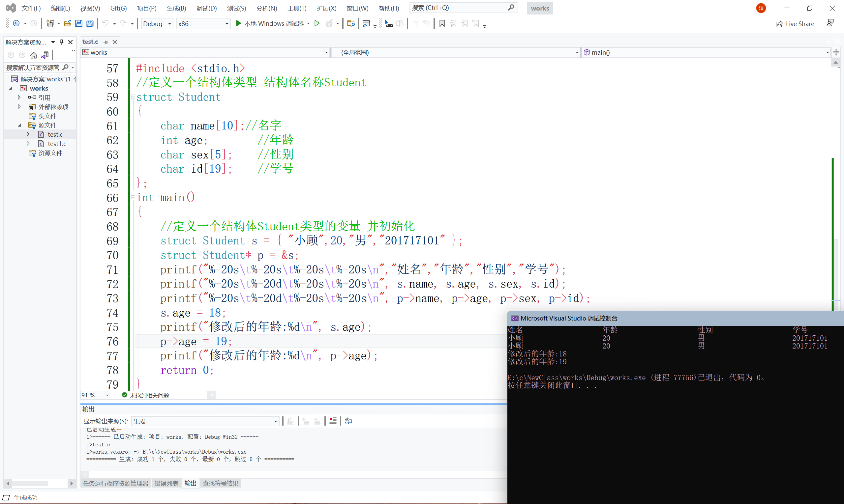This screenshot has width=844, height=504.
Task: Click the Live Share button
Action: tap(795, 24)
